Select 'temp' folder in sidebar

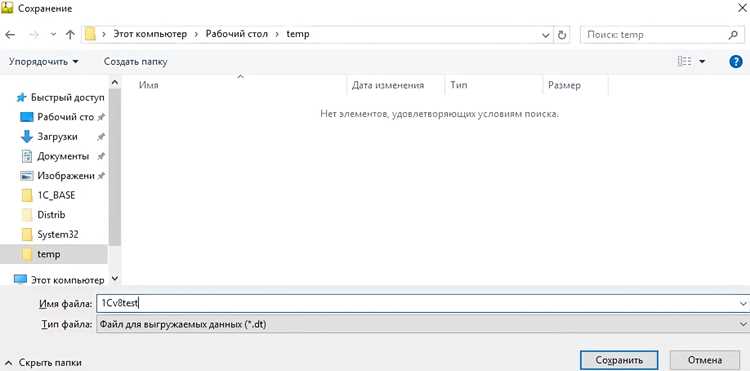[54, 254]
